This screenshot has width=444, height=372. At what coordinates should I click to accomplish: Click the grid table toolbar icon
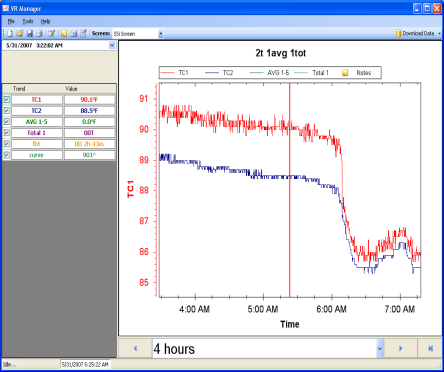point(74,33)
